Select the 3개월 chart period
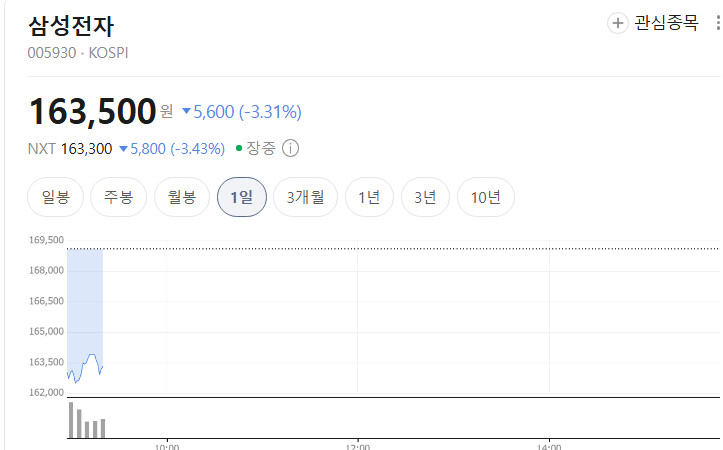Viewport: 723px width, 450px height. click(x=305, y=197)
